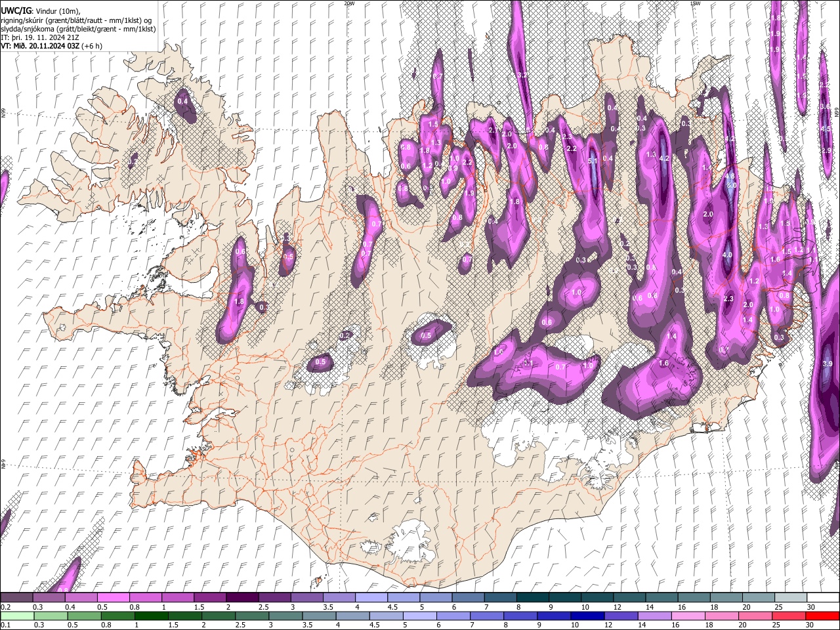Click the 30 label in the rain legend
The height and width of the screenshot is (630, 840).
[x=809, y=625]
